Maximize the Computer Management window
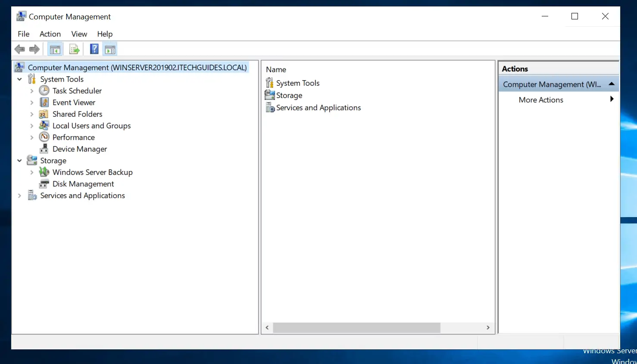 [575, 16]
